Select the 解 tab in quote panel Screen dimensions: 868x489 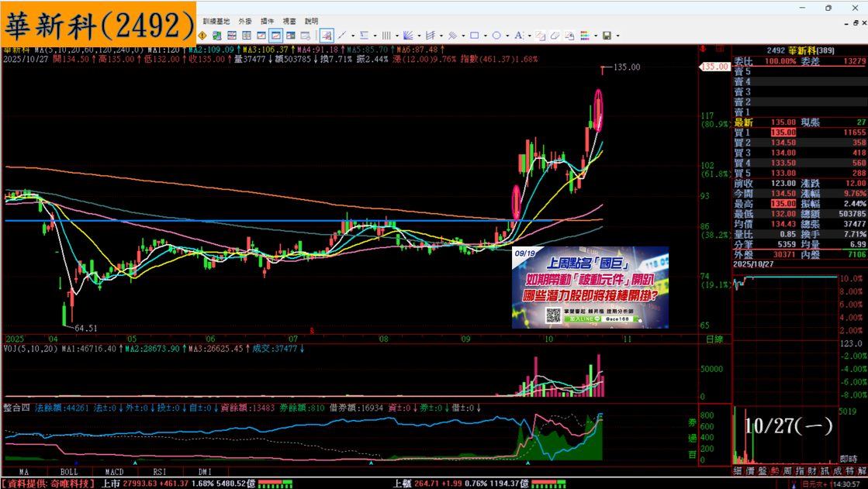(x=861, y=470)
